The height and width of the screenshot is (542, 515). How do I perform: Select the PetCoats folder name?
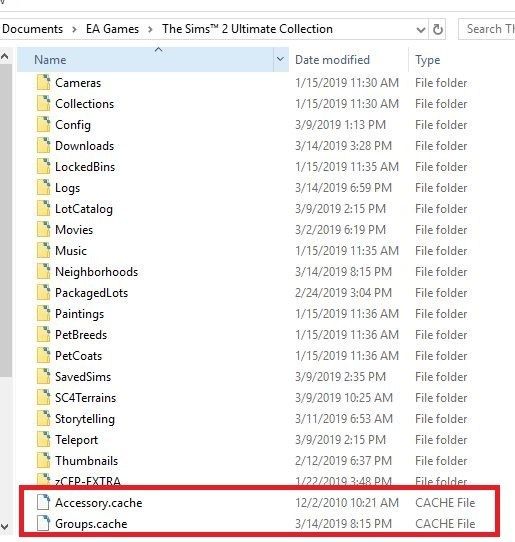(x=78, y=356)
